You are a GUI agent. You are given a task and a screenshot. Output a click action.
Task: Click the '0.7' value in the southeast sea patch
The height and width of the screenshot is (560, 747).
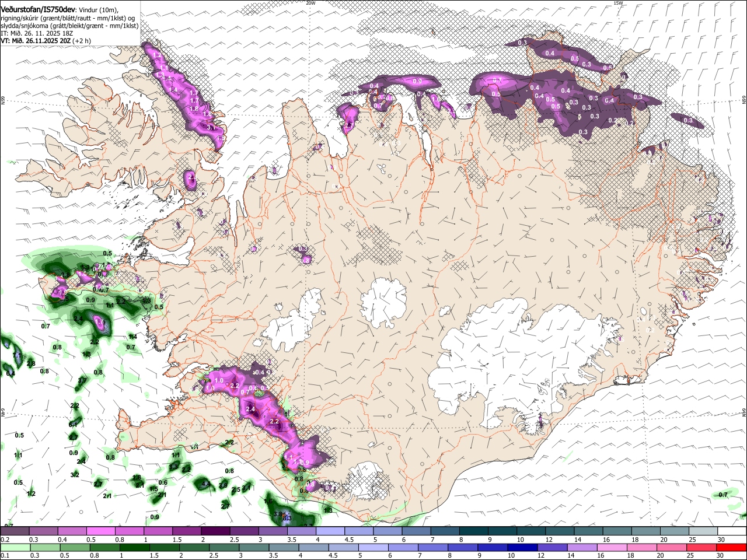[x=723, y=495]
